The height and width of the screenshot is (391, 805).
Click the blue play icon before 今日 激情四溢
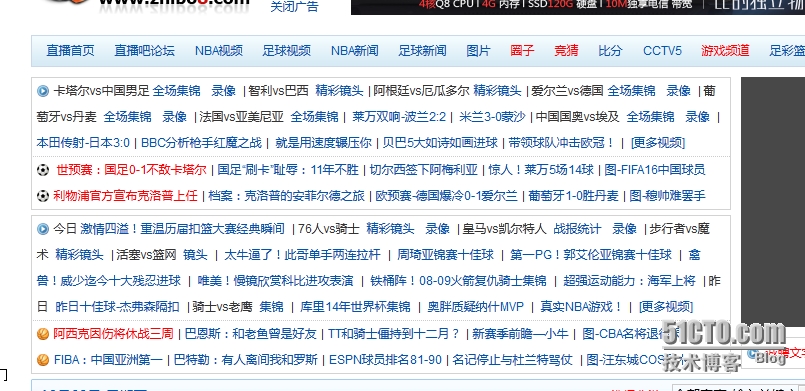tap(43, 229)
